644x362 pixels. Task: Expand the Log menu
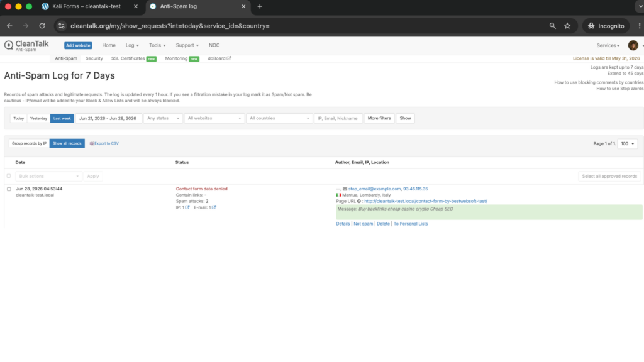(132, 45)
